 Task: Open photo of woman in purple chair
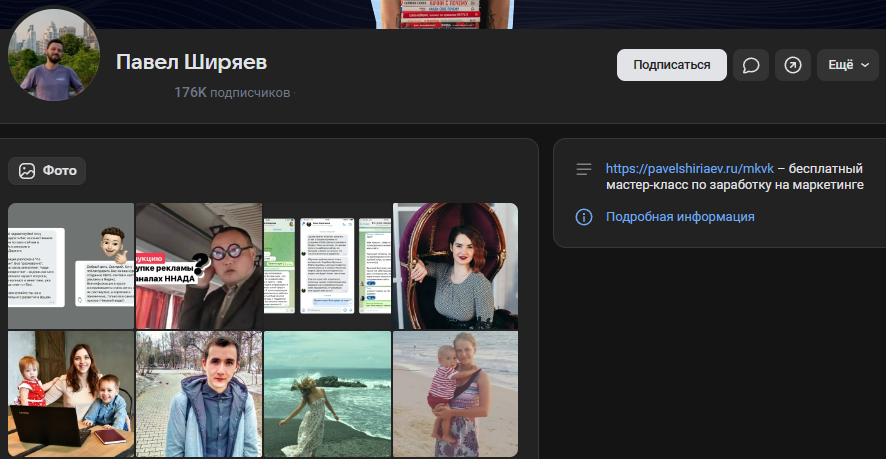point(455,266)
